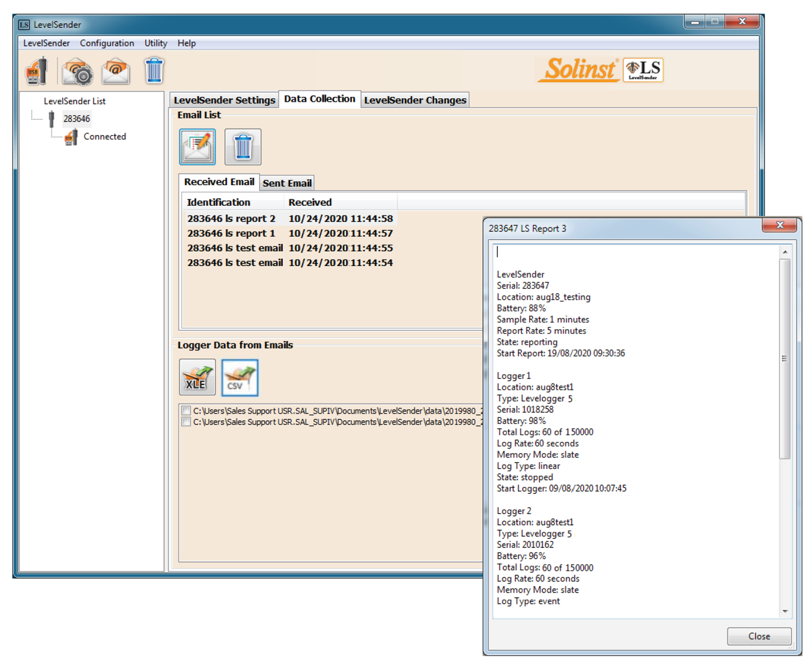Switch to the LevelSender Settings tab
This screenshot has width=812, height=664.
coord(224,100)
